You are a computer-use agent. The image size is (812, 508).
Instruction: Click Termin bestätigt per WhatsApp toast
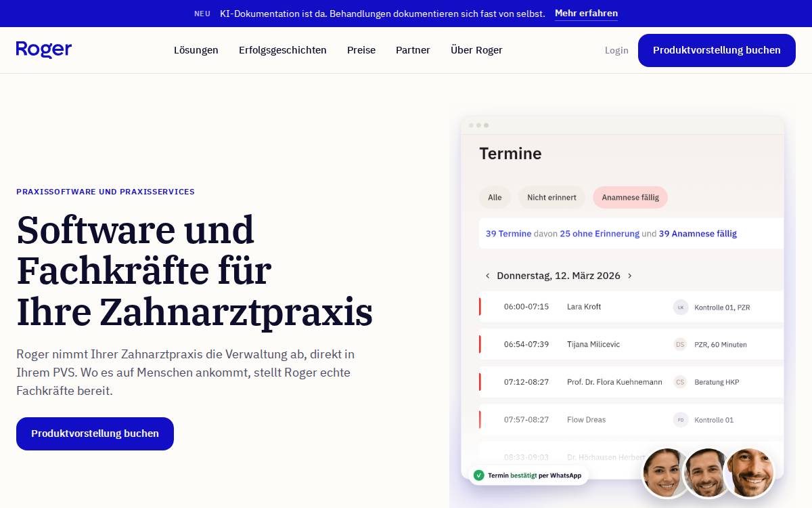point(528,475)
